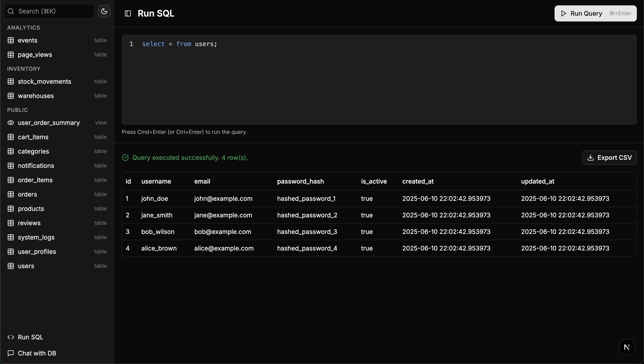
Task: Open the user_order_summary view
Action: 57,123
